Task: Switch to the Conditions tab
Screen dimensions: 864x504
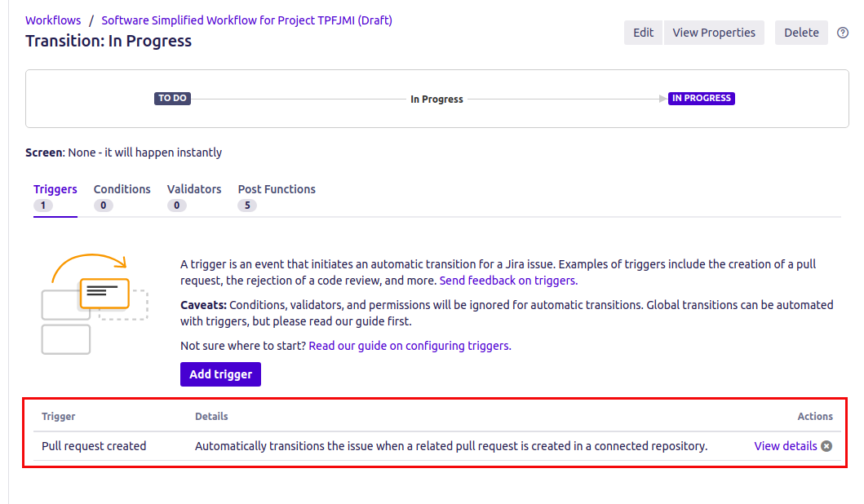Action: 122,197
